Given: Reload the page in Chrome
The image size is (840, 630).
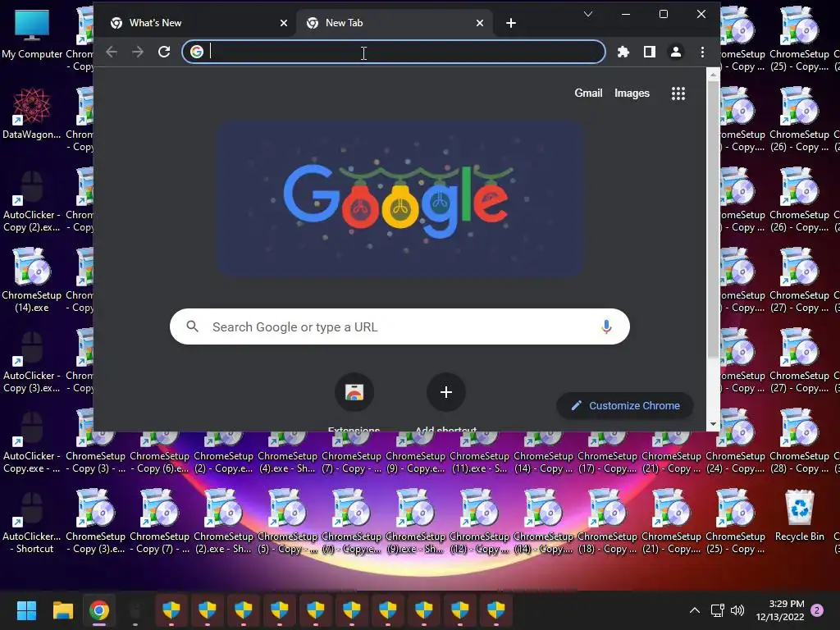Looking at the screenshot, I should (164, 52).
